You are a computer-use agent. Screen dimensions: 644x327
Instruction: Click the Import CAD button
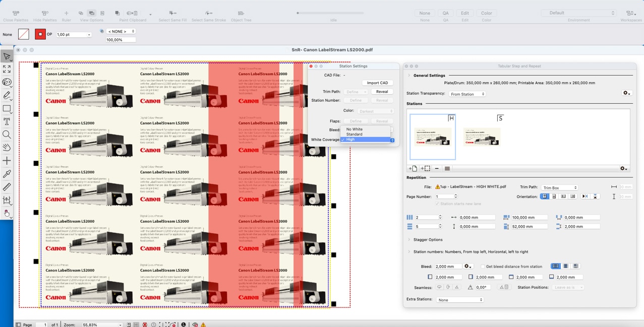[x=377, y=83]
